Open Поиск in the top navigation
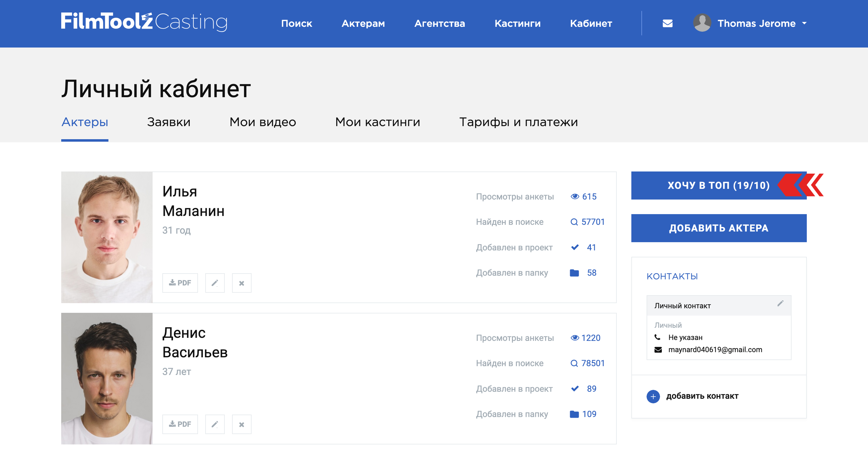 297,23
